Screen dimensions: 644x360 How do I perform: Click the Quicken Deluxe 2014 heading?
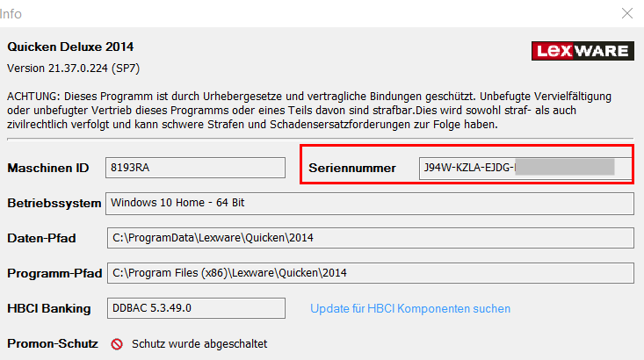70,47
